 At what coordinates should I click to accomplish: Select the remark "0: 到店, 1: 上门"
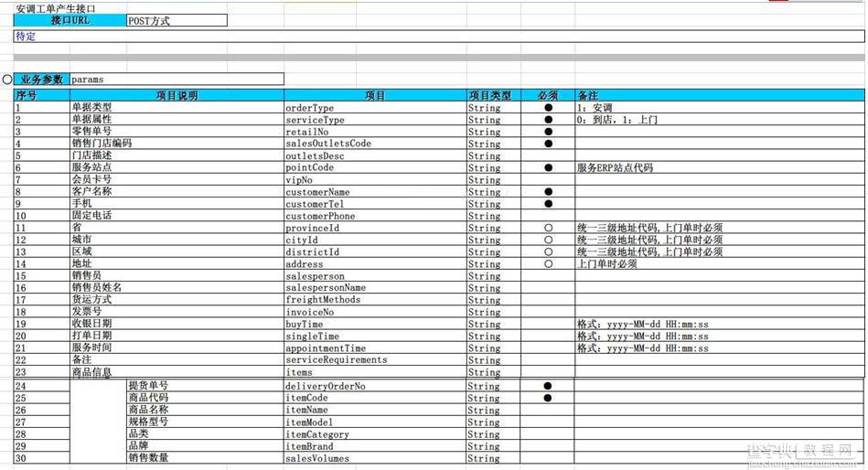pos(616,120)
